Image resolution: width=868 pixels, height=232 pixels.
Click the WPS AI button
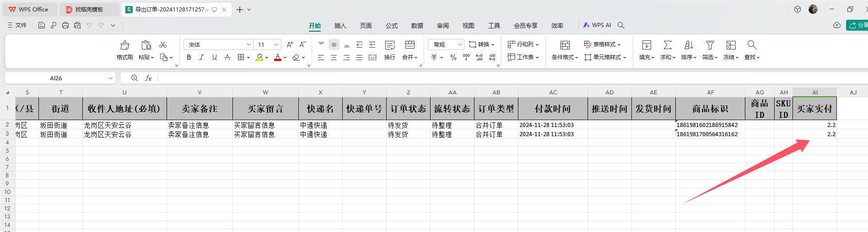pyautogui.click(x=597, y=25)
